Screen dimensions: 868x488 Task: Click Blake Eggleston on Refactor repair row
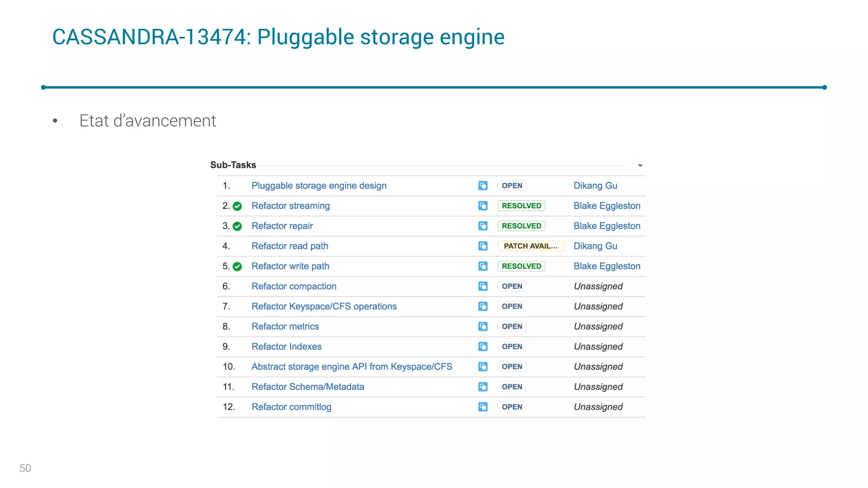click(x=606, y=226)
